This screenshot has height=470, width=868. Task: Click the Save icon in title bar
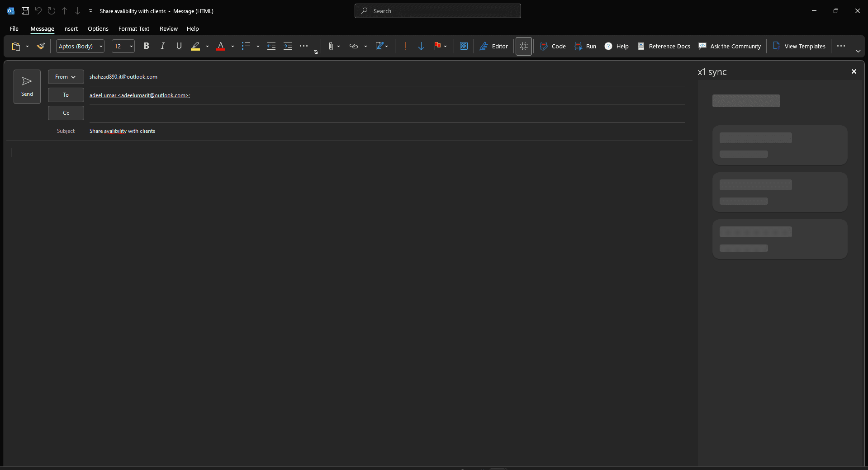(x=25, y=11)
